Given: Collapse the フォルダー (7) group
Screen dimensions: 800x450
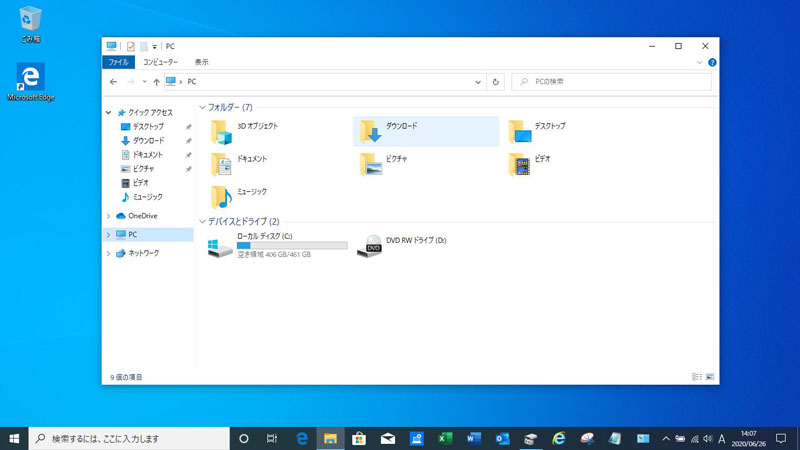Looking at the screenshot, I should (x=203, y=108).
